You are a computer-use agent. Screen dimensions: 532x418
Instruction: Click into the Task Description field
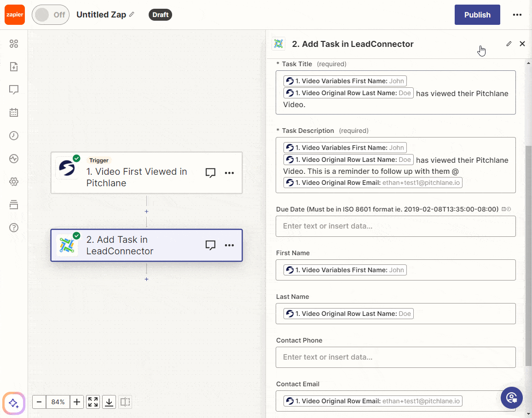tap(396, 165)
